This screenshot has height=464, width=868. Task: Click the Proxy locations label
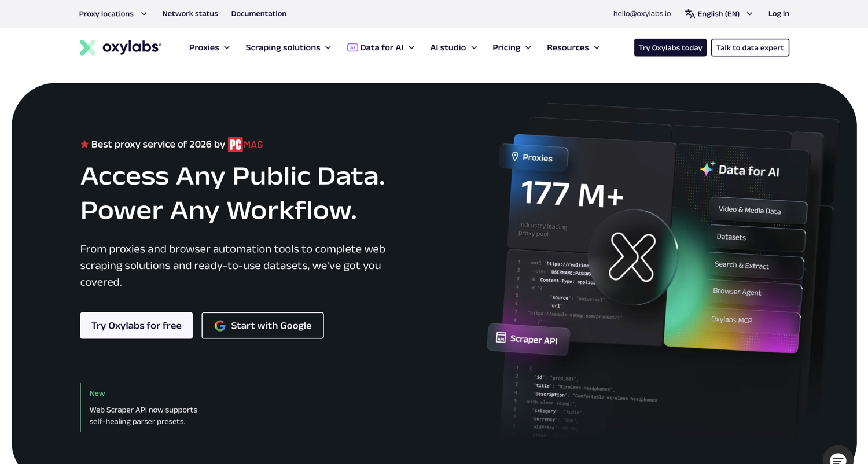(x=106, y=14)
